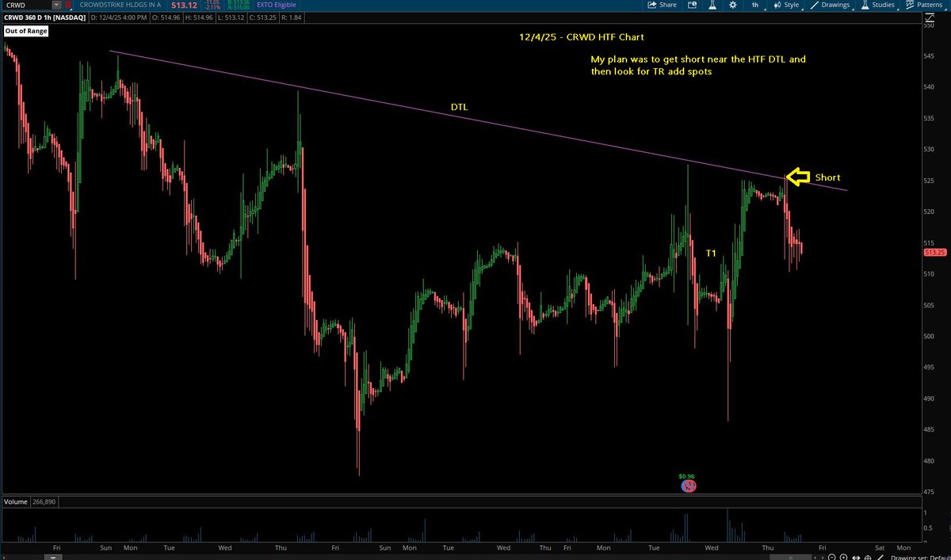Image resolution: width=951 pixels, height=560 pixels.
Task: Click the red clipboard link icon beside symbol
Action: pos(68,5)
